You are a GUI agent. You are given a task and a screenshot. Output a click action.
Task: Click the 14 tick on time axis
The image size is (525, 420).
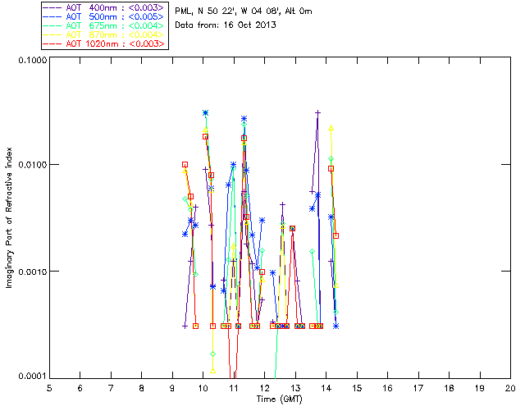326,387
